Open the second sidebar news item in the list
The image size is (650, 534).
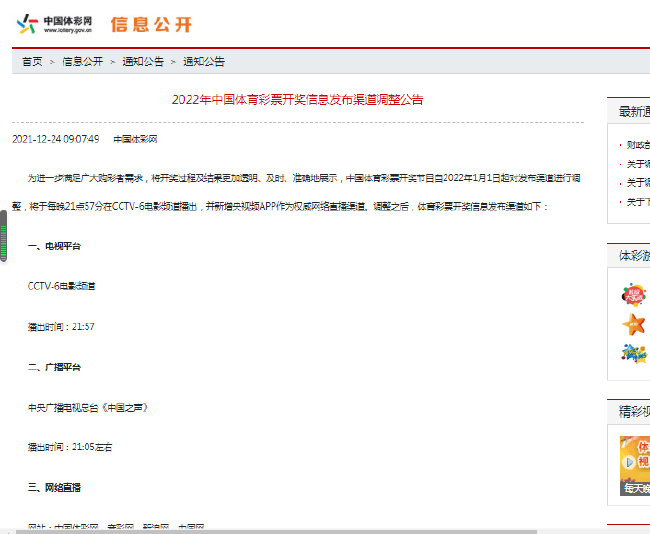coord(636,164)
